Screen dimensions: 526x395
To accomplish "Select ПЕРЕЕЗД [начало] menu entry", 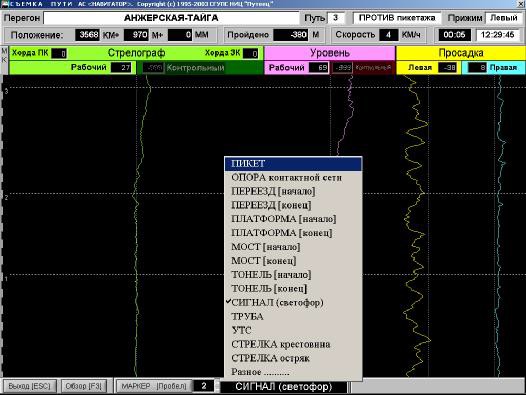I will click(x=293, y=191).
